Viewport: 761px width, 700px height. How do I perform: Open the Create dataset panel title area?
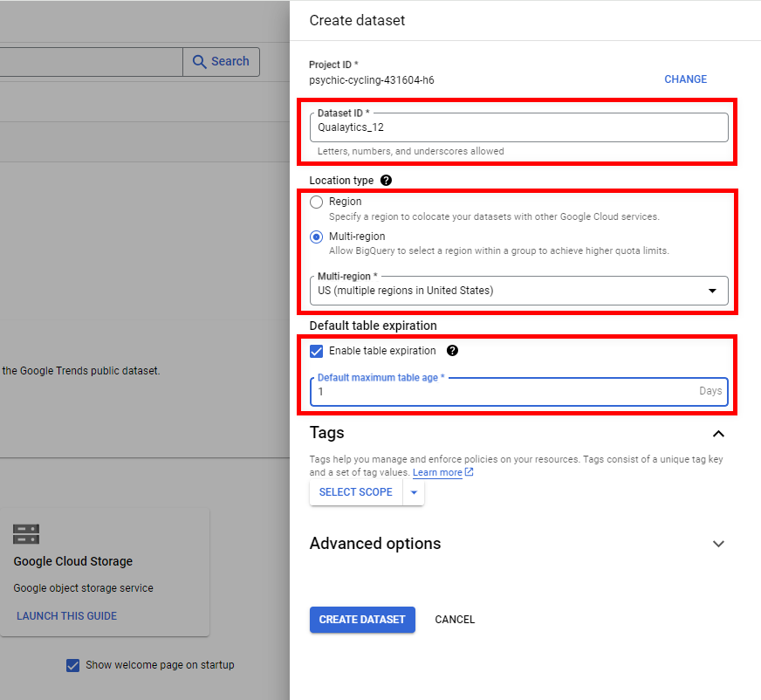click(x=355, y=20)
